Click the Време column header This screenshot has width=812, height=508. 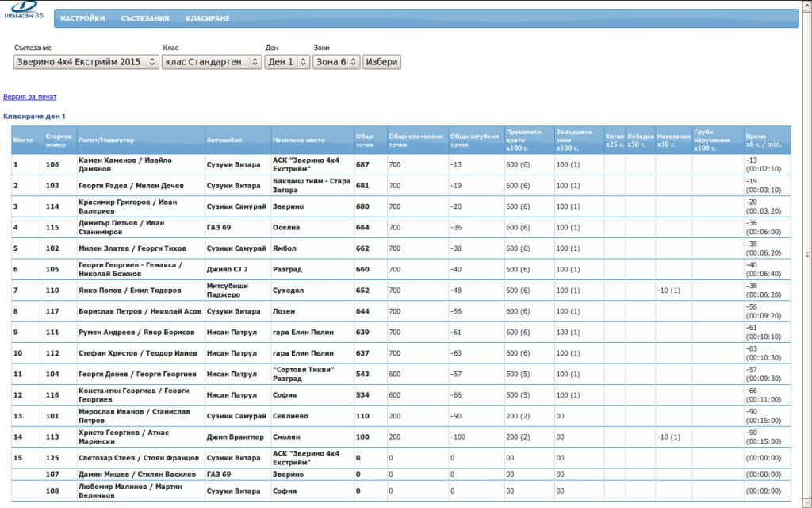[764, 140]
